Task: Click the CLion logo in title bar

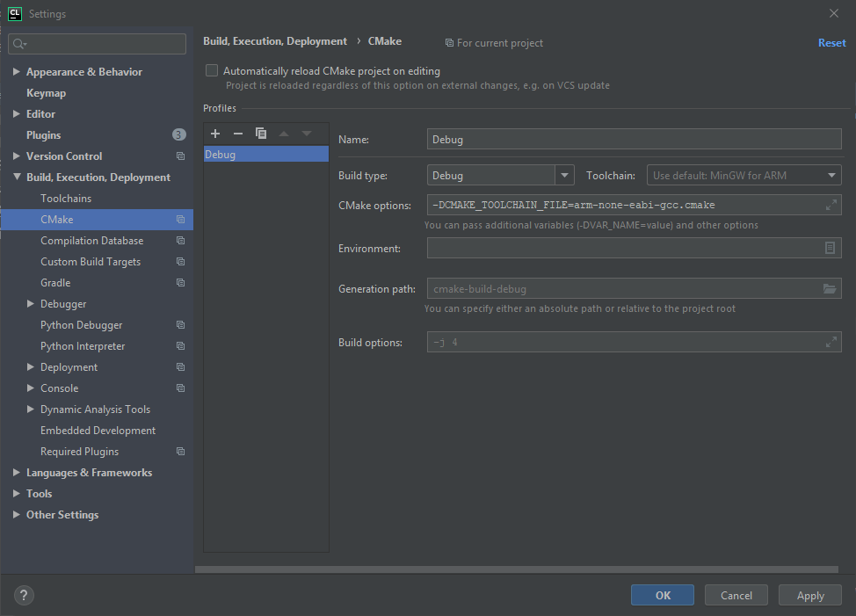Action: click(15, 14)
